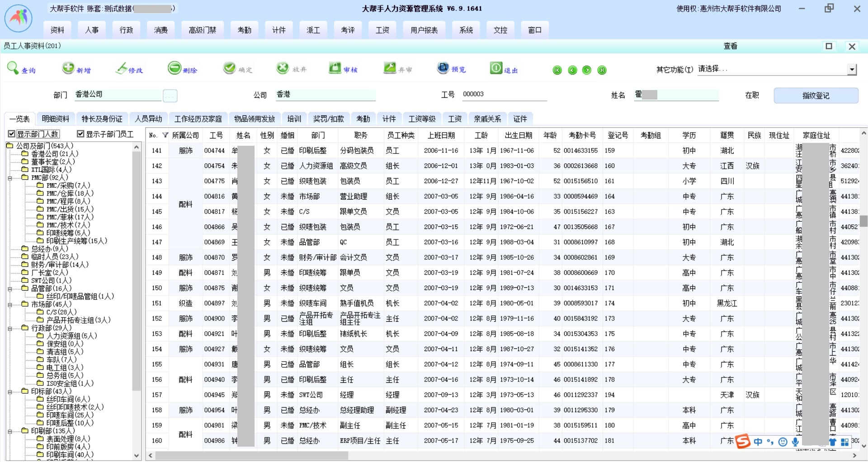Open the department lookup ellipsis button
868x462 pixels.
170,95
